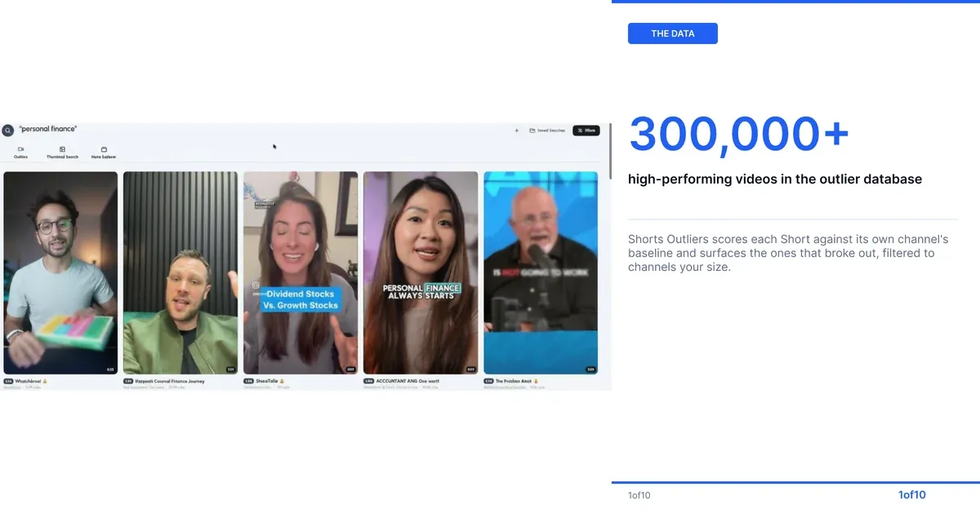
Task: Open the video of man holding colorful tray
Action: pos(60,273)
